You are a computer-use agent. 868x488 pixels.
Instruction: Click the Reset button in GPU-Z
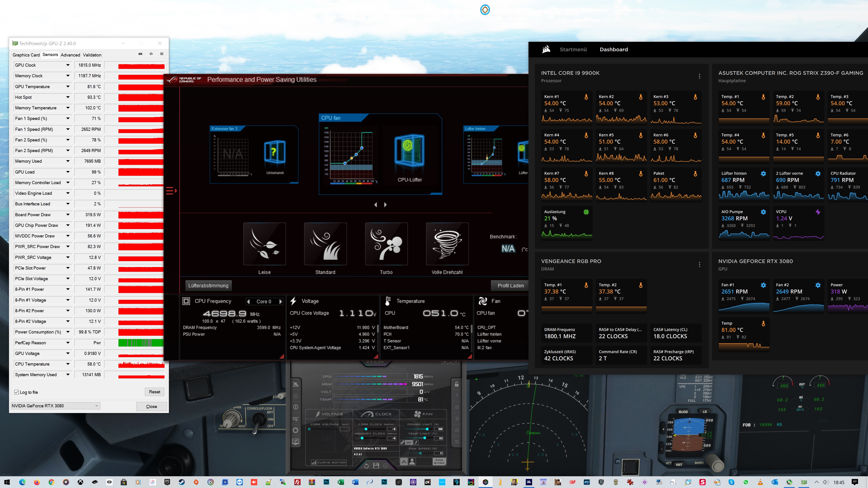[155, 392]
